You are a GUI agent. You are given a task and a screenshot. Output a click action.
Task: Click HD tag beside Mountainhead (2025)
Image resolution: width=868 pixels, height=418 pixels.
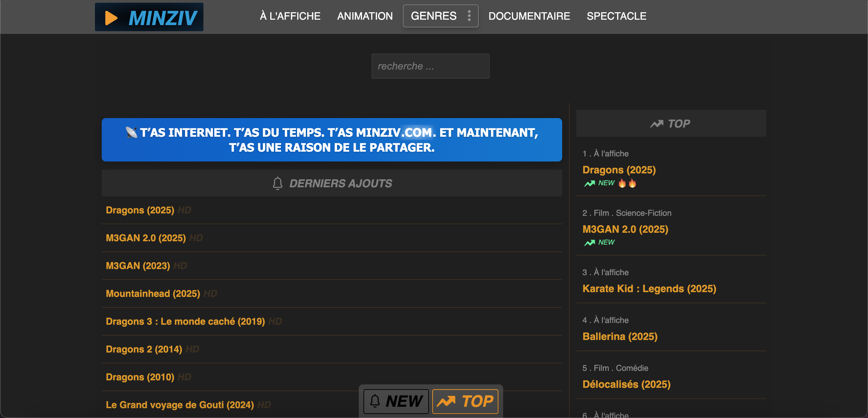210,294
